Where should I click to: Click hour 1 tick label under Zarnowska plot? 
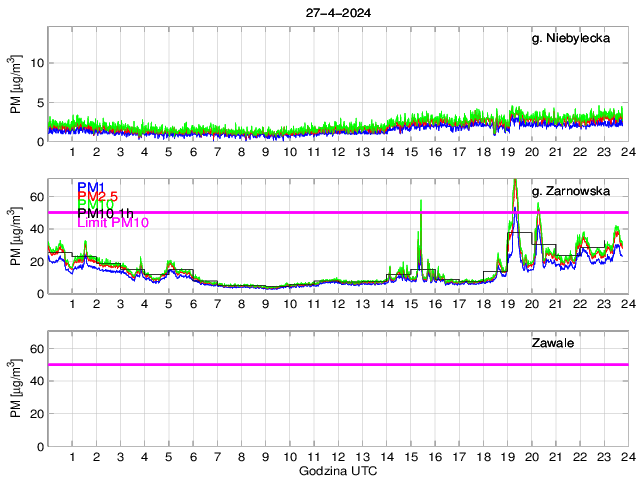click(x=72, y=304)
